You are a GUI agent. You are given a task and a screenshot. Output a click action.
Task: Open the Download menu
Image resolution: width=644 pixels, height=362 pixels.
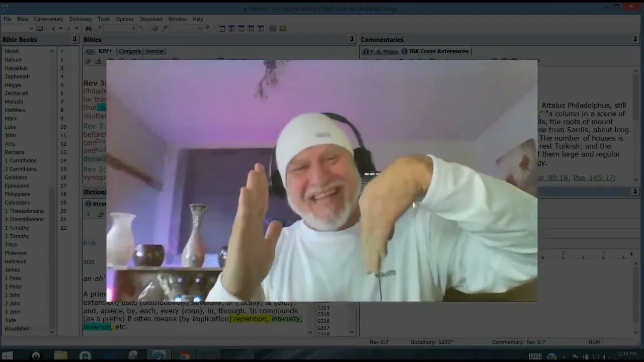pyautogui.click(x=151, y=19)
